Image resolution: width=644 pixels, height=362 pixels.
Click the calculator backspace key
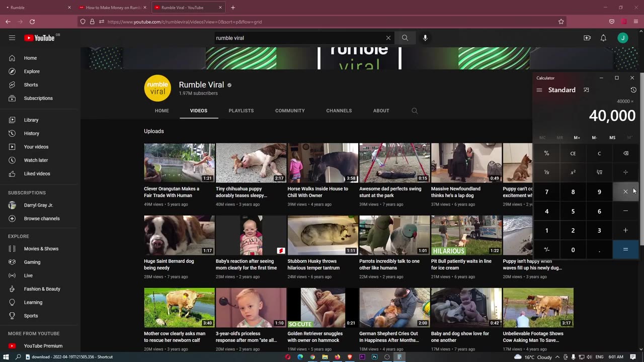click(x=625, y=153)
